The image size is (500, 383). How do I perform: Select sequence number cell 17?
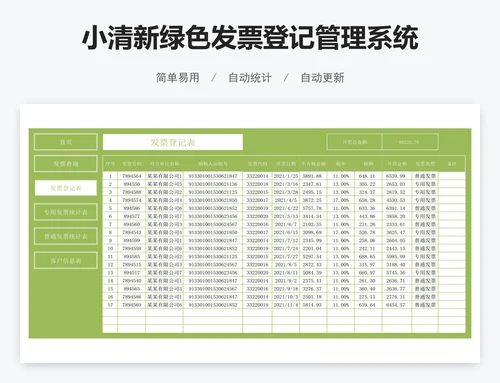click(110, 305)
